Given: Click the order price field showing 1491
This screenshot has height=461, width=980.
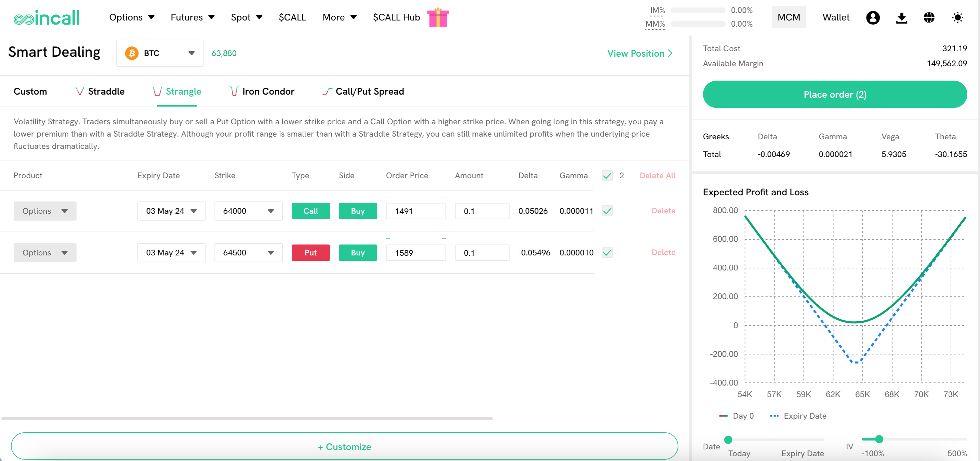Looking at the screenshot, I should 416,211.
